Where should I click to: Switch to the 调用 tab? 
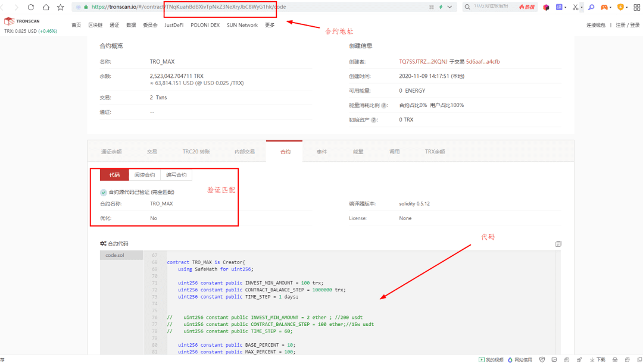(395, 152)
